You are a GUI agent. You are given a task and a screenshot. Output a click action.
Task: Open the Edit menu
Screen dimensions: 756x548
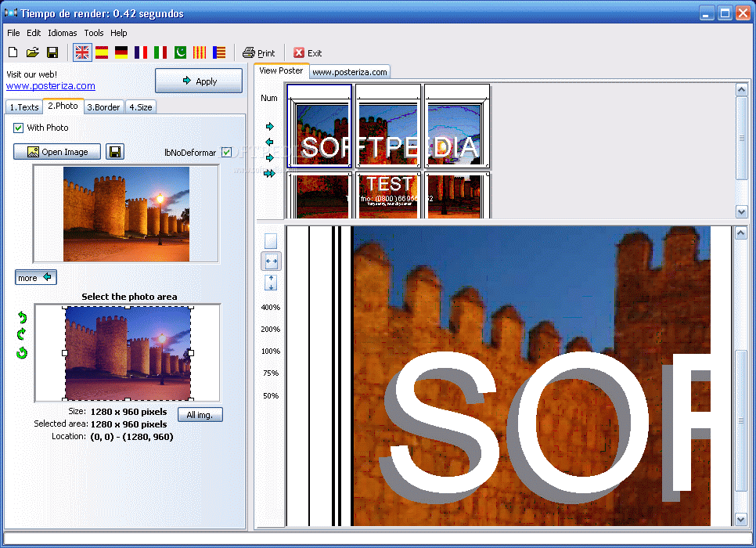(x=34, y=33)
